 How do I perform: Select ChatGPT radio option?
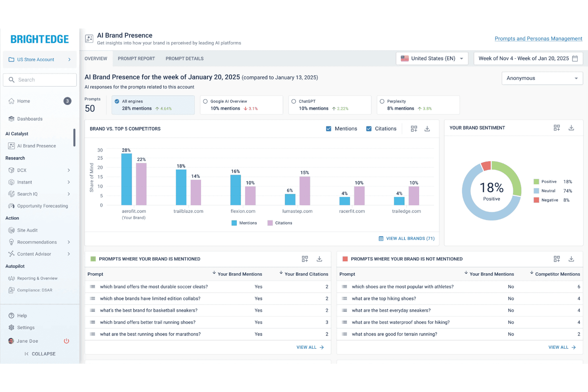point(294,101)
